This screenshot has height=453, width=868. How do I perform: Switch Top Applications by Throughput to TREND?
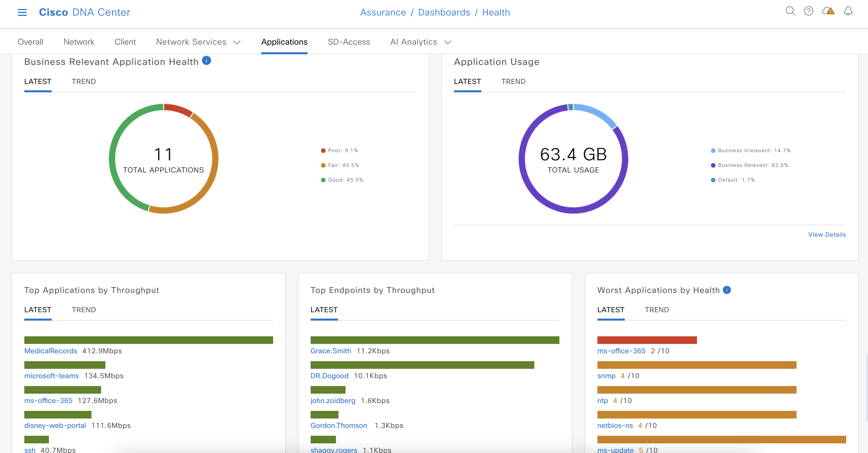pos(84,310)
